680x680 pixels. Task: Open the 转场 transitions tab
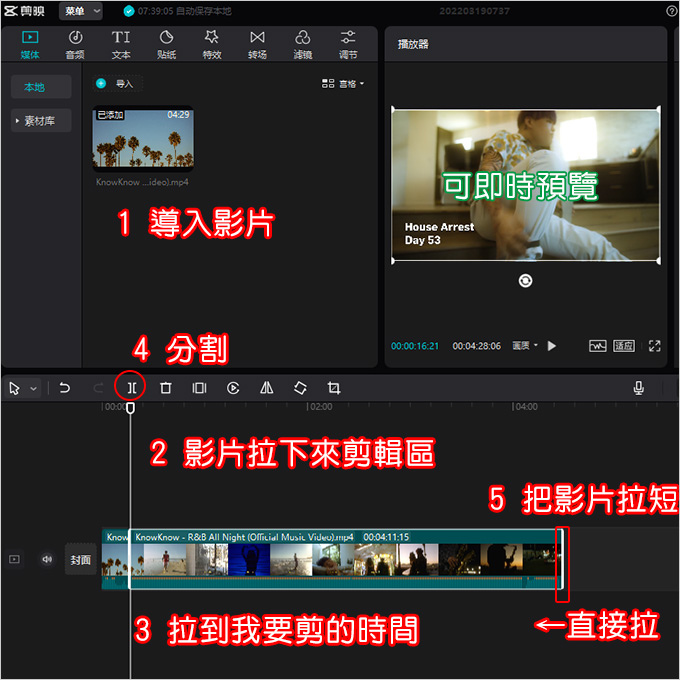pos(257,45)
